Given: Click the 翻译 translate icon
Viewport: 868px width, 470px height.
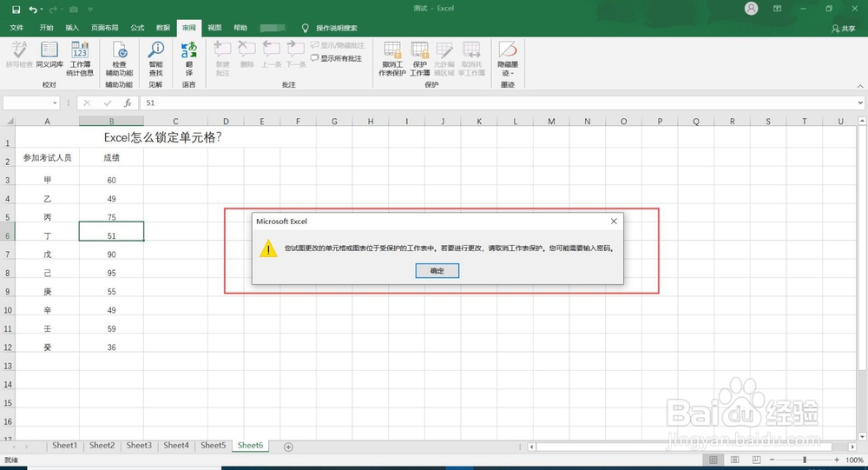Looking at the screenshot, I should 188,58.
